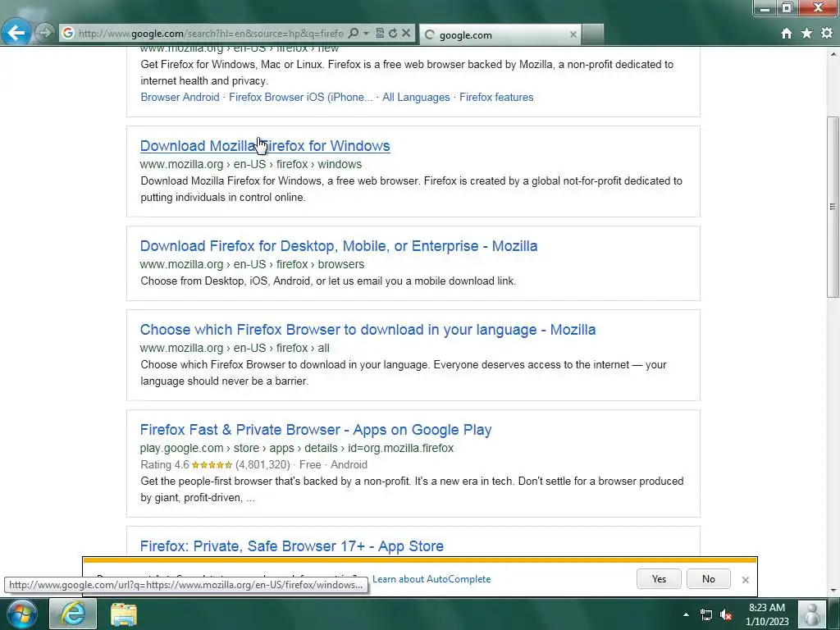Click the Google favicon in the address bar

(68, 33)
